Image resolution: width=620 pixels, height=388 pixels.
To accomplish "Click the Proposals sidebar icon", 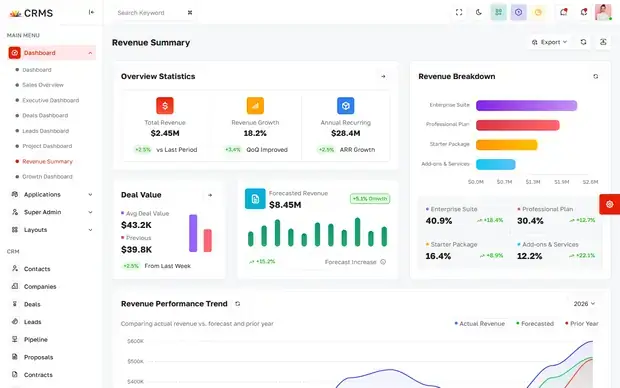I will pos(15,357).
